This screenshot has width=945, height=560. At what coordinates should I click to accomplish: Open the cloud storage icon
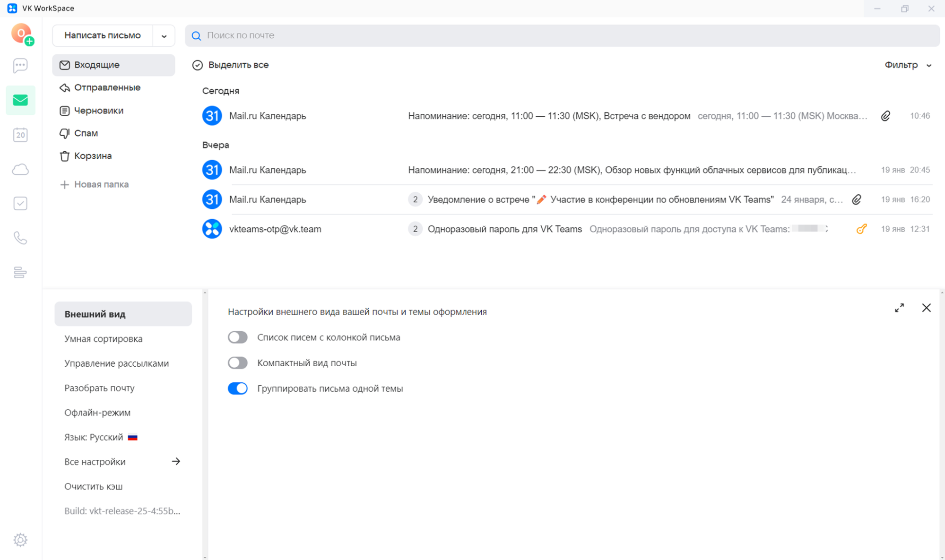20,170
